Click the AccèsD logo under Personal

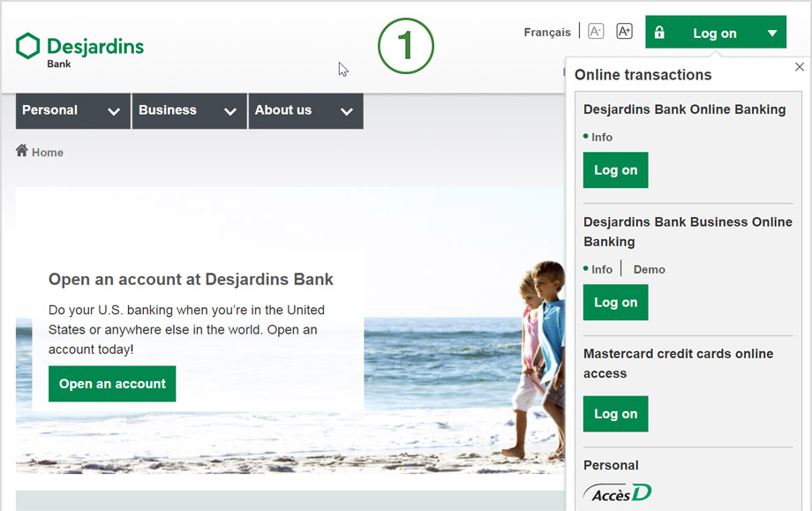click(617, 492)
